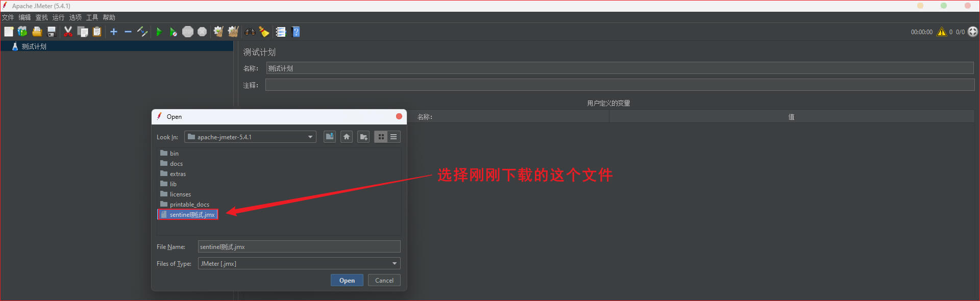The image size is (980, 301).
Task: Click the Clear All double-broom icon
Action: [233, 32]
